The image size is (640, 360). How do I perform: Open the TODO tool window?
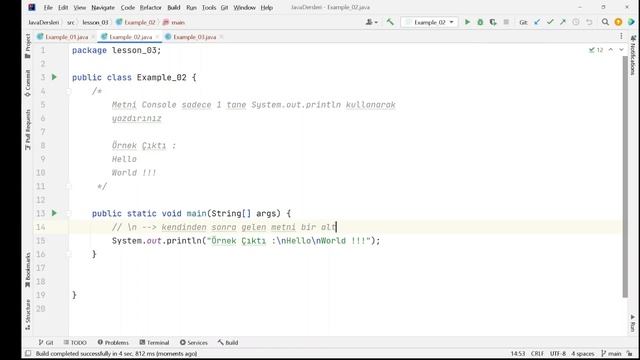pyautogui.click(x=75, y=342)
